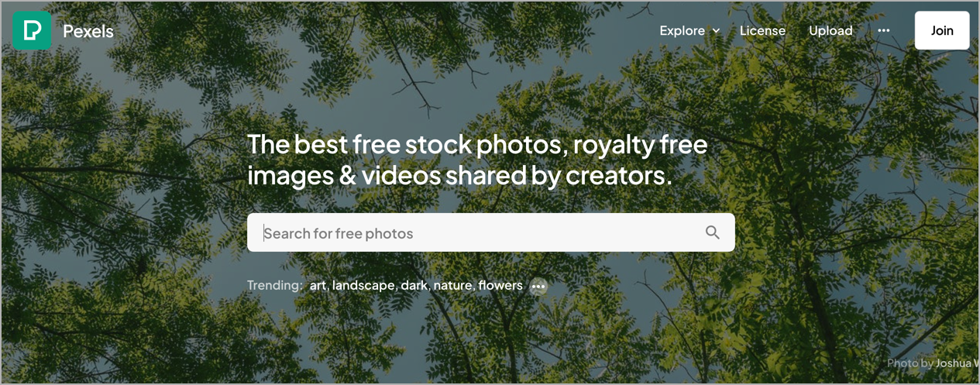Focus the Search for free photos field
The image size is (980, 385).
pos(490,232)
